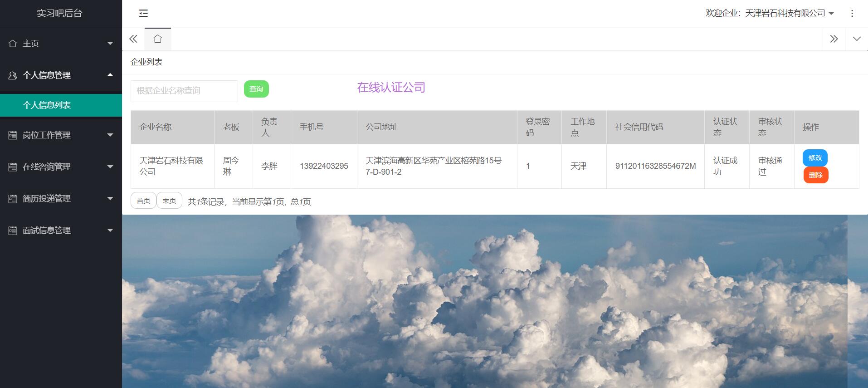Expand the 面试信息管理 menu arrow
The image size is (868, 388).
[x=110, y=231]
